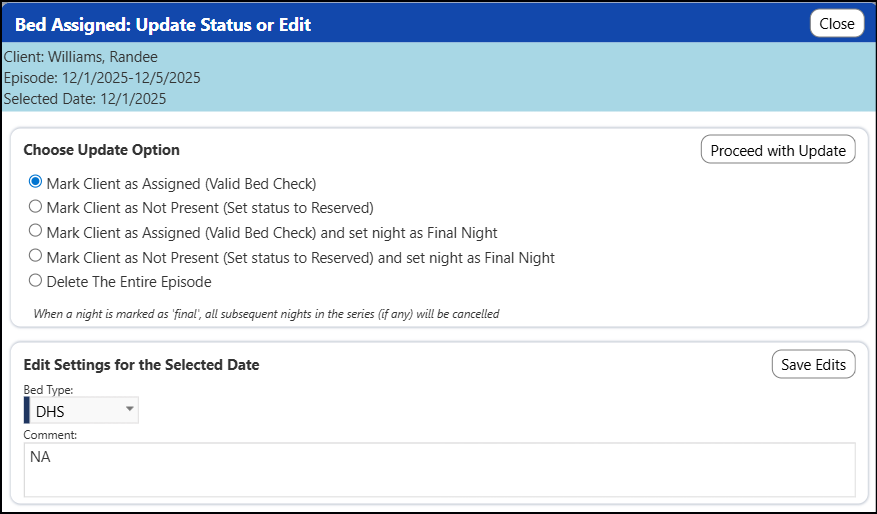Select Mark Client as Assigned (Valid Bed Check) radio

[x=35, y=182]
